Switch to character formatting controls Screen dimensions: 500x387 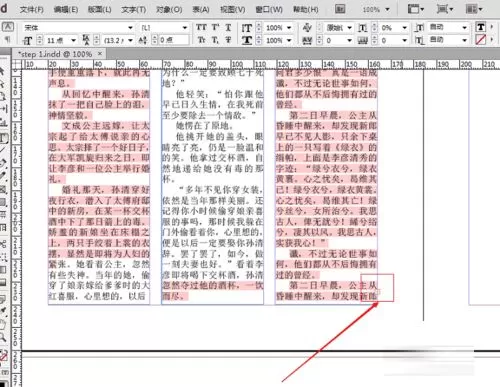8,27
